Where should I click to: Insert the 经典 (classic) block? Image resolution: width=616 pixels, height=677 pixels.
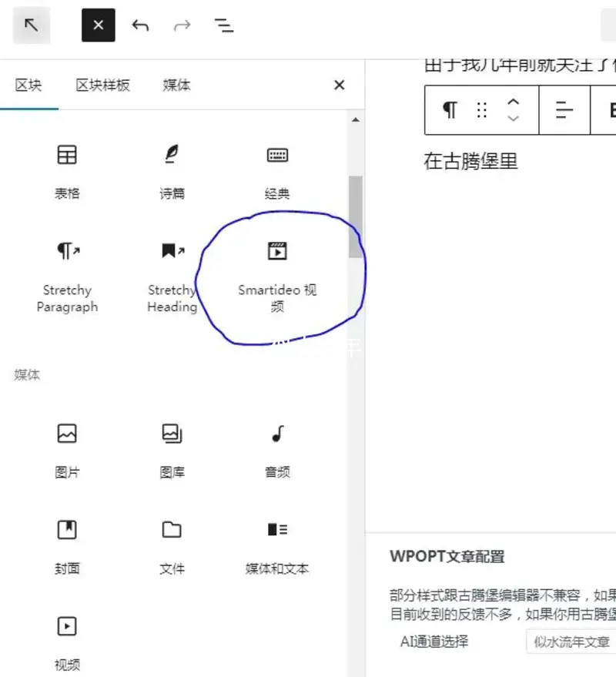277,170
